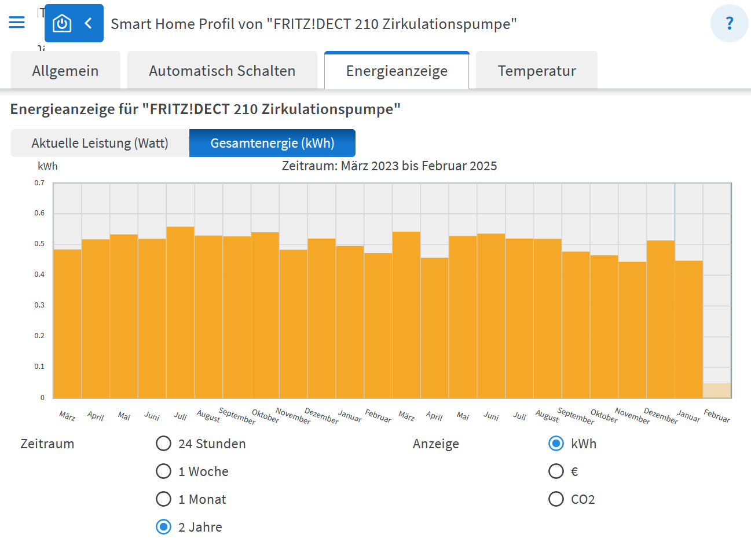Switch display to Euro cost
This screenshot has width=751, height=560.
(x=556, y=471)
